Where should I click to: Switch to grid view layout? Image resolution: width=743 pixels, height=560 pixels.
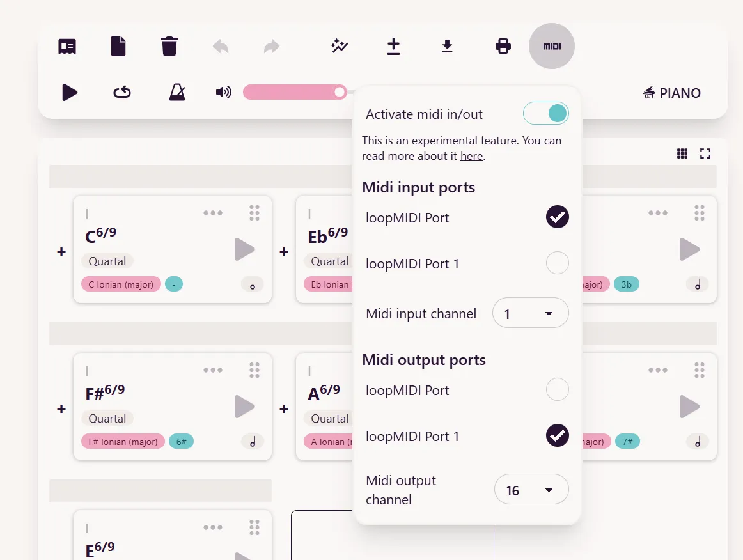[x=682, y=153]
